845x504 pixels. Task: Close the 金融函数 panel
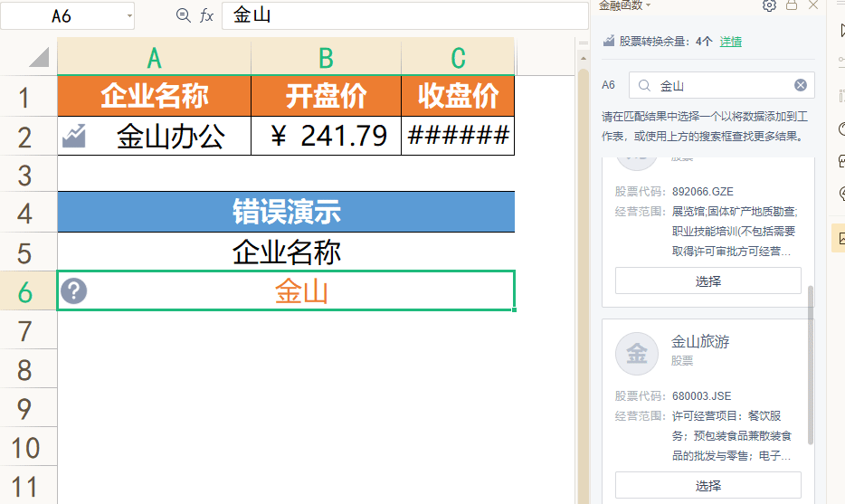tap(813, 5)
